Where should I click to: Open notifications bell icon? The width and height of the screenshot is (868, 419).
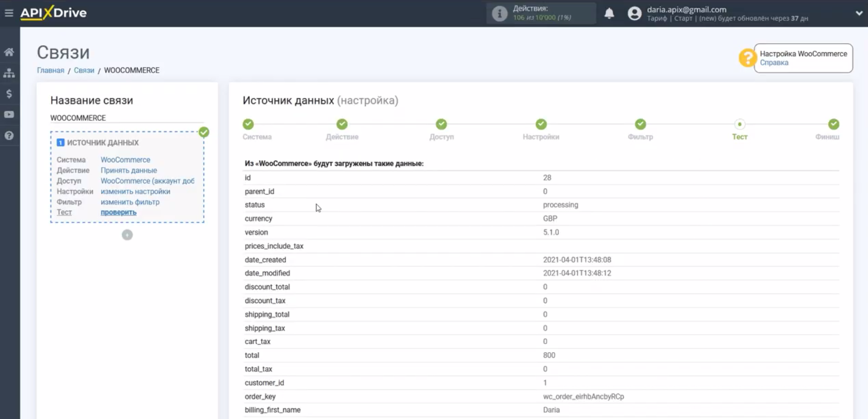tap(609, 14)
